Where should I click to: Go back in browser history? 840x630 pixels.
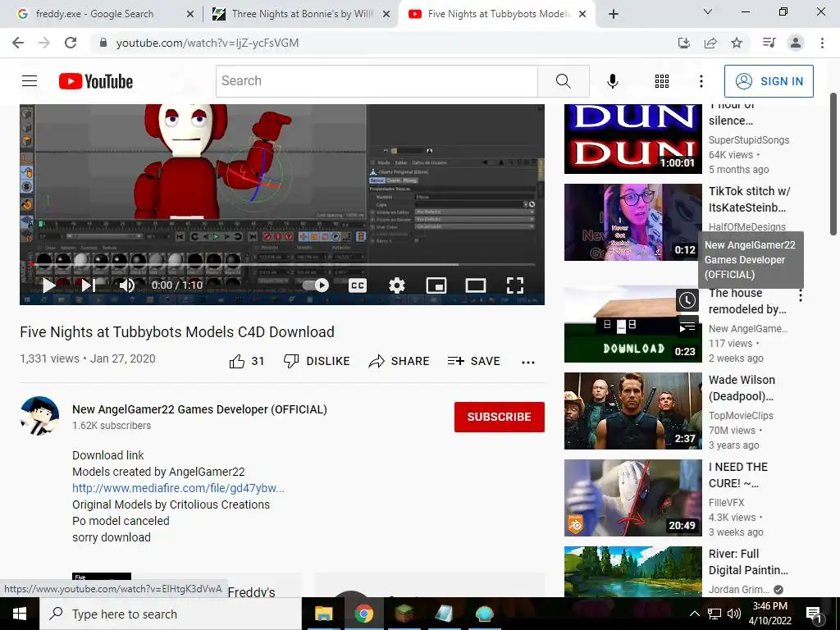(x=18, y=43)
